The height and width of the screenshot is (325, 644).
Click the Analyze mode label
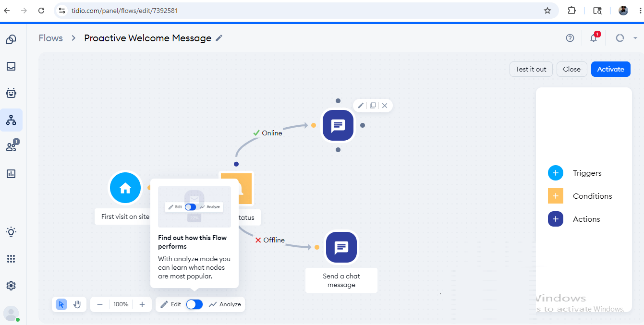point(230,304)
